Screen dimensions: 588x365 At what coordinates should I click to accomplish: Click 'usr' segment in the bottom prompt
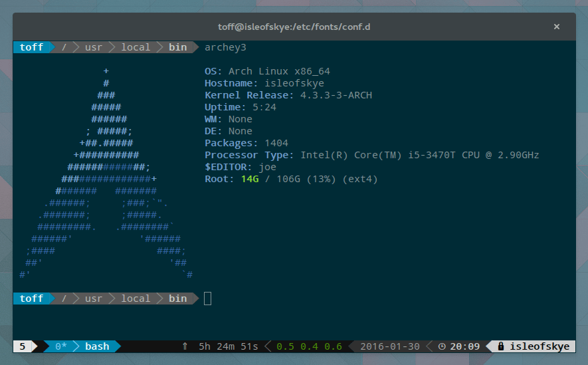[94, 299]
